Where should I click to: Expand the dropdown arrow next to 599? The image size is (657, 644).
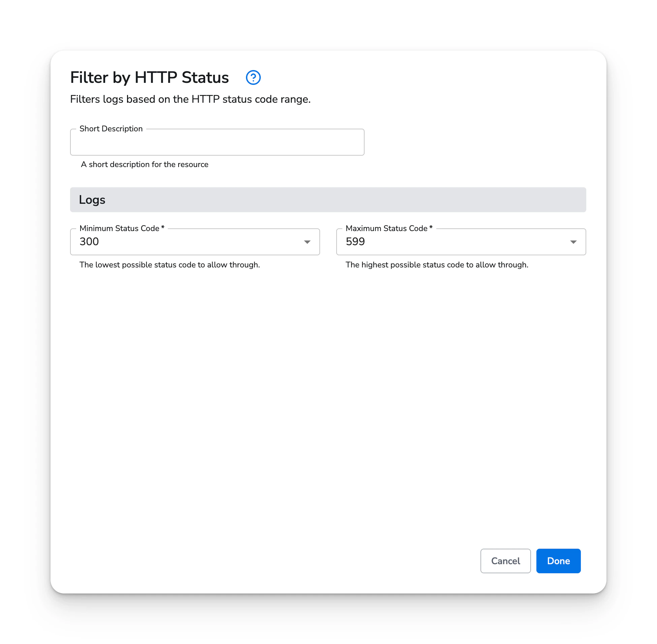click(573, 241)
